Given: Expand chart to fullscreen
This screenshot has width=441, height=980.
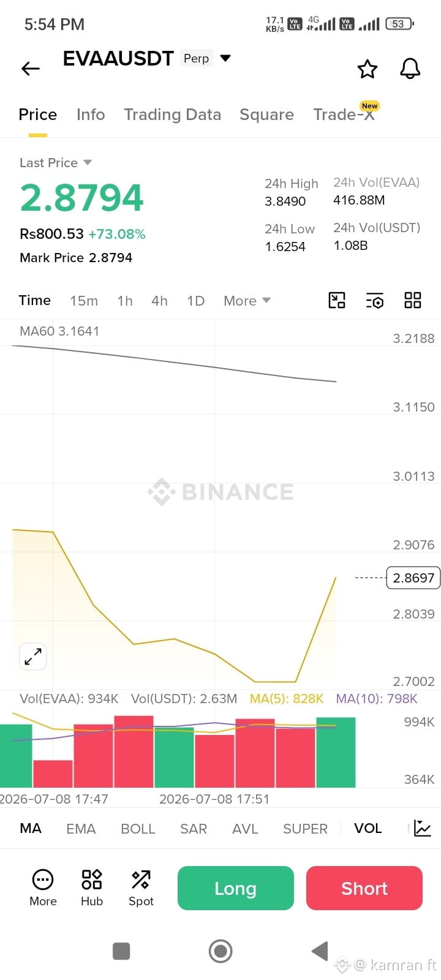Looking at the screenshot, I should (x=33, y=657).
